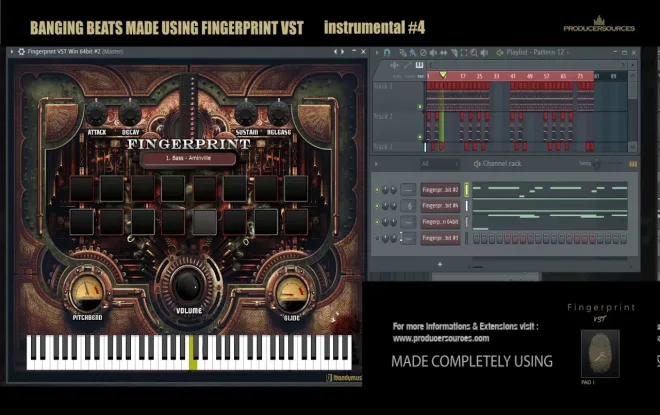This screenshot has height=415, width=660.
Task: Click the large VOLUME knob in Fingerprint
Action: click(188, 285)
